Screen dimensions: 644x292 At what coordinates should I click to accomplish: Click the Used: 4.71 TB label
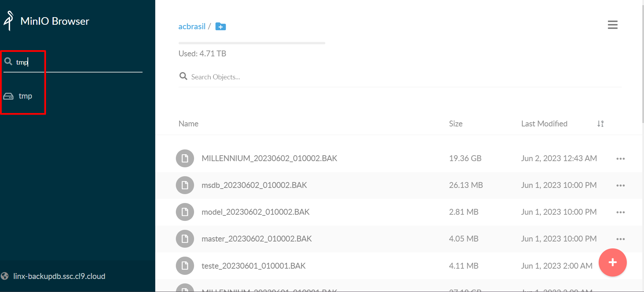click(x=202, y=54)
